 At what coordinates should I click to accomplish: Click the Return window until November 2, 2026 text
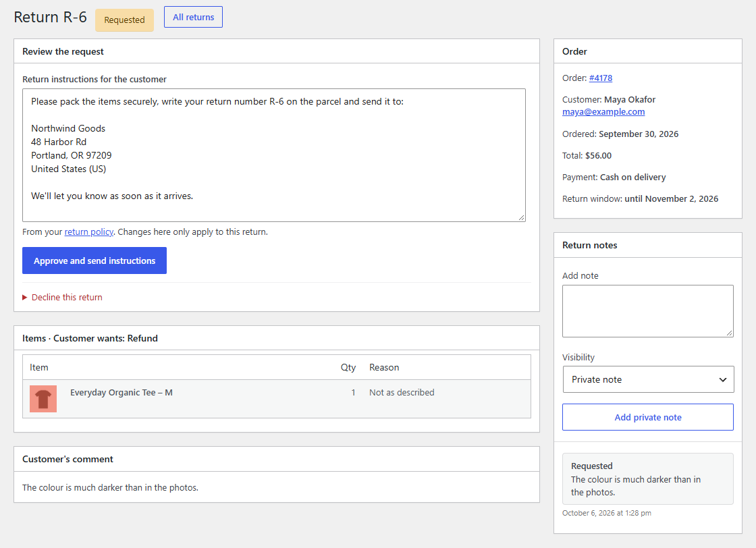tap(640, 199)
